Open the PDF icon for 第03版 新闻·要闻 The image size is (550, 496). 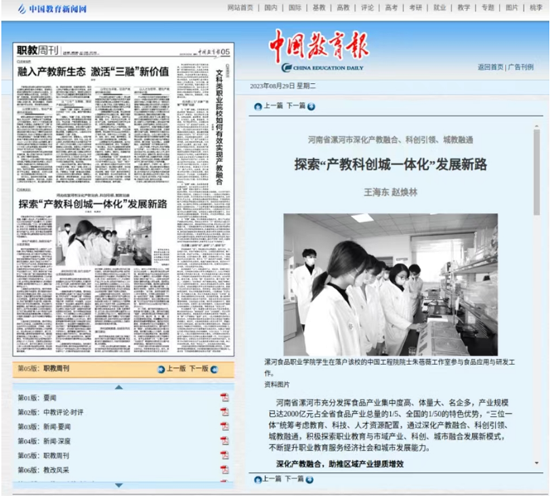[224, 426]
